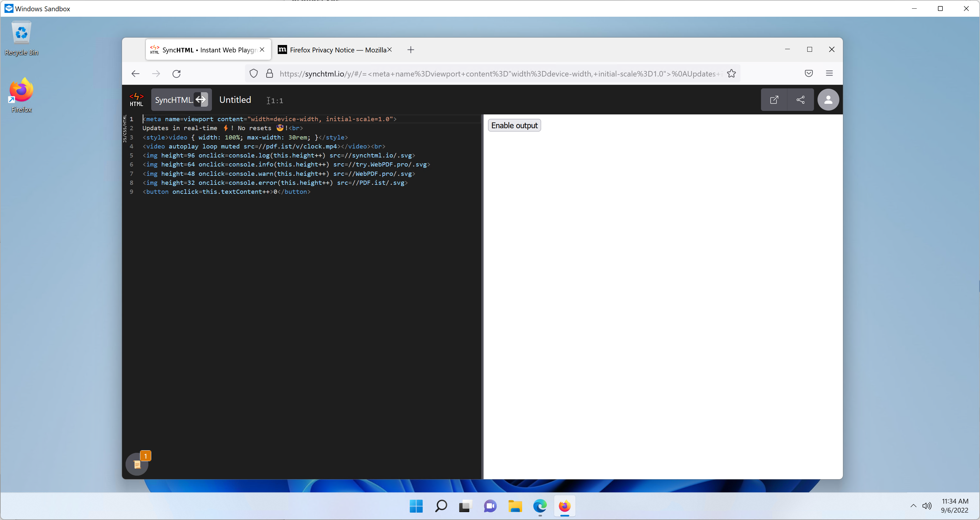980x520 pixels.
Task: Open Windows Start menu
Action: coord(416,506)
